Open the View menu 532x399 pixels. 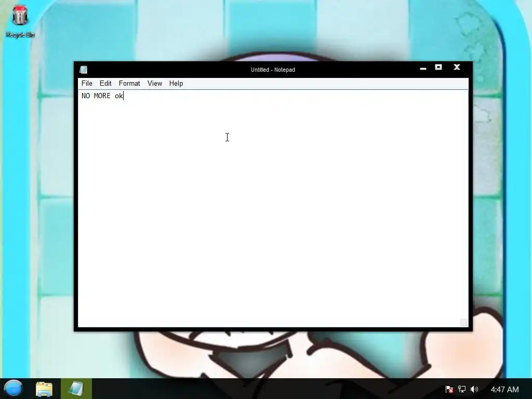(155, 84)
